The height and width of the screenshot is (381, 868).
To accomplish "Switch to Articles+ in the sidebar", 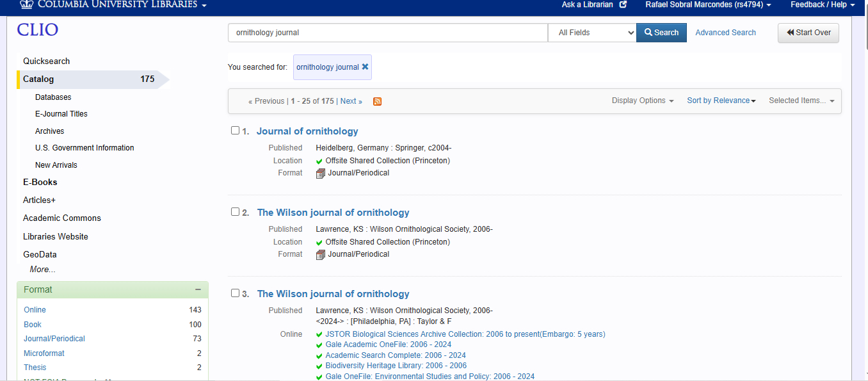I will (40, 200).
